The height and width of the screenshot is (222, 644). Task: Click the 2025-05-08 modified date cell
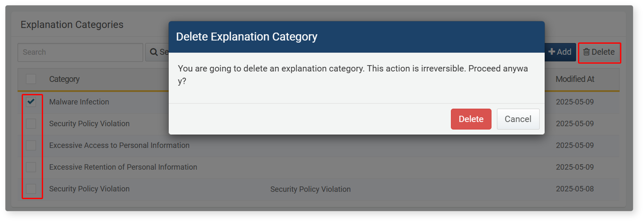pos(575,189)
